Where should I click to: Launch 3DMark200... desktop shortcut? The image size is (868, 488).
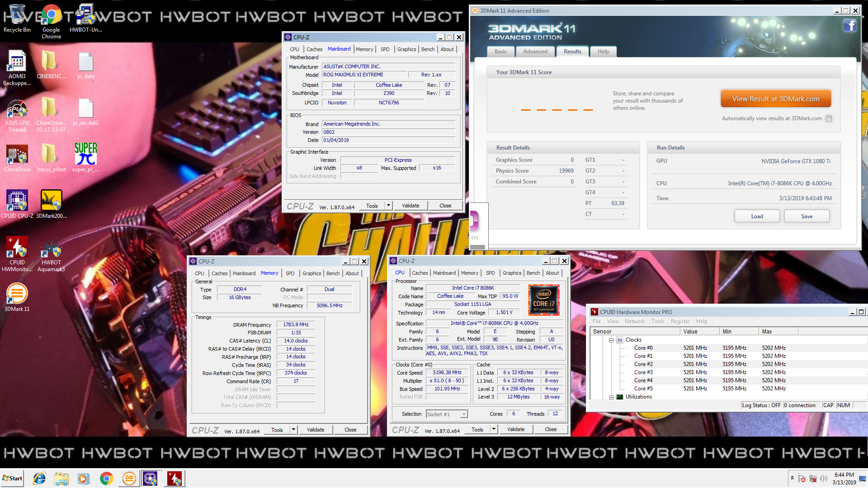pos(51,204)
